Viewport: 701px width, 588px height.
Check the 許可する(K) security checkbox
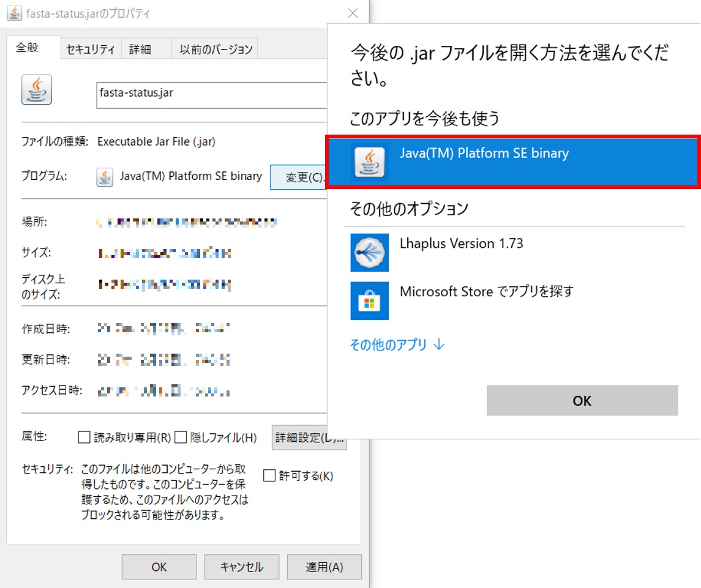[269, 475]
